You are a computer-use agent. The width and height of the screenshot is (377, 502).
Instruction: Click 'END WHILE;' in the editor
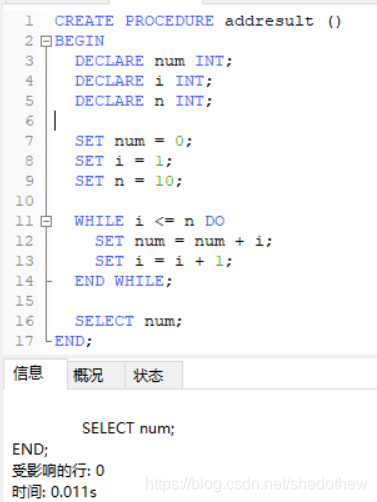[x=123, y=281]
